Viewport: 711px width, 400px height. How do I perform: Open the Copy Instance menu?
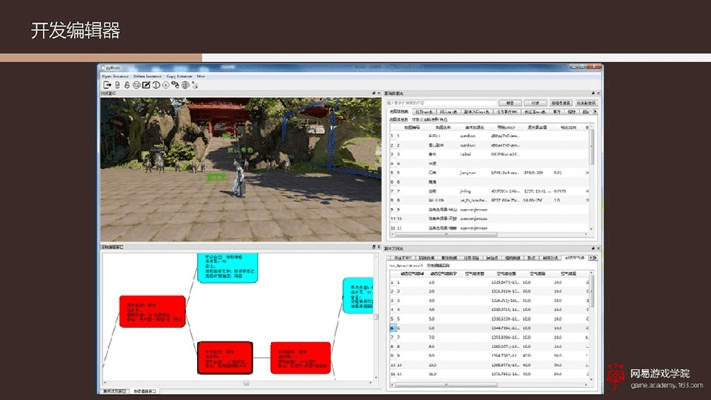point(179,76)
